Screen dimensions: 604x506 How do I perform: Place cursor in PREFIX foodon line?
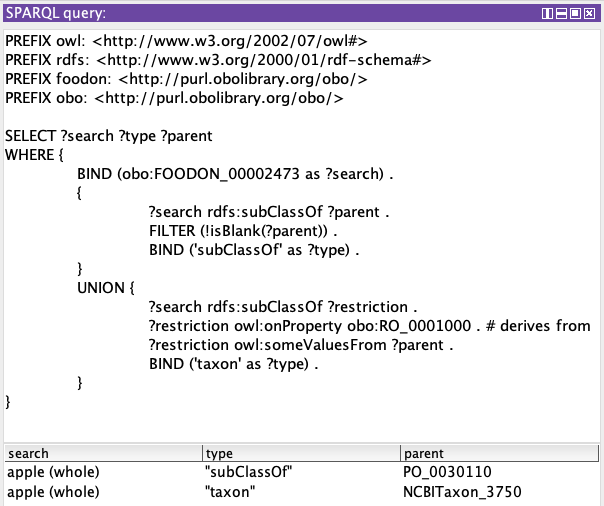(186, 79)
